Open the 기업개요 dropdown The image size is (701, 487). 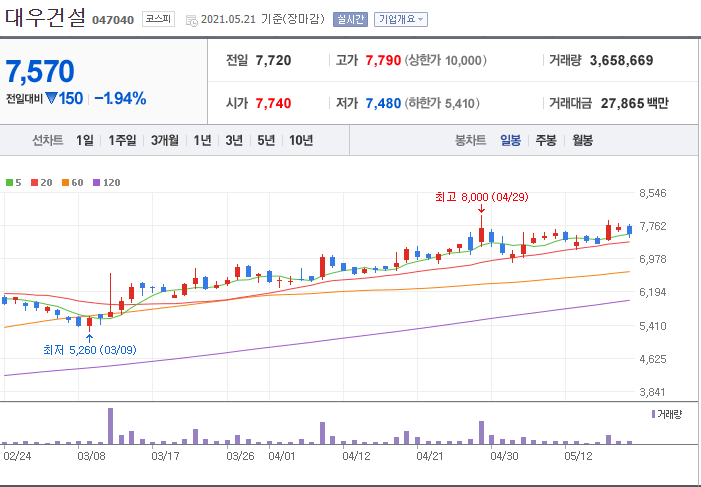401,20
